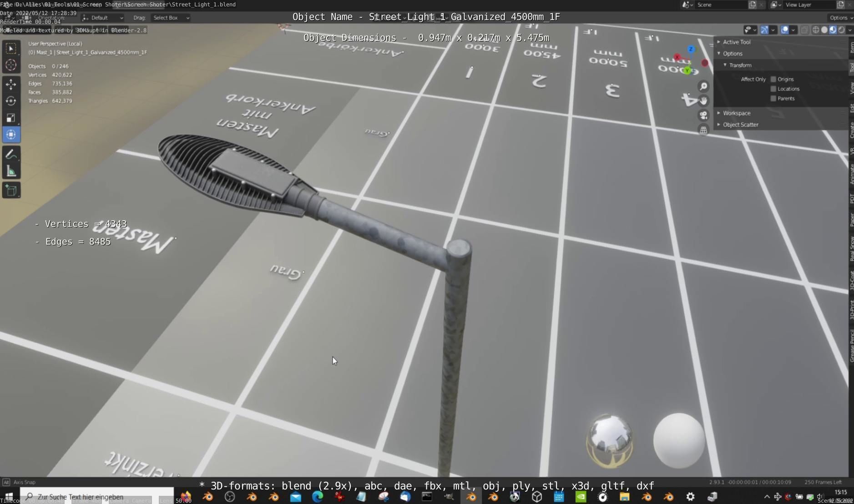Select the Select Box tool in the toolbar

tap(11, 48)
